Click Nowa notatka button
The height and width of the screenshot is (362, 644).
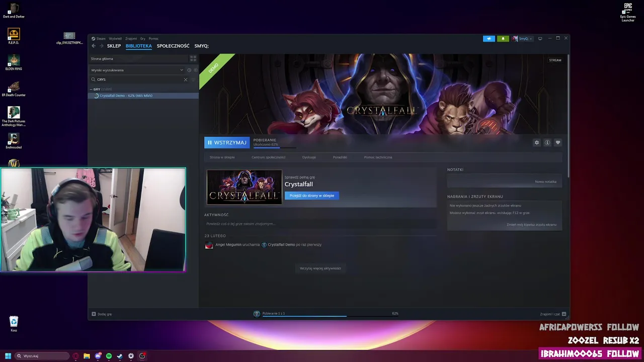click(545, 182)
